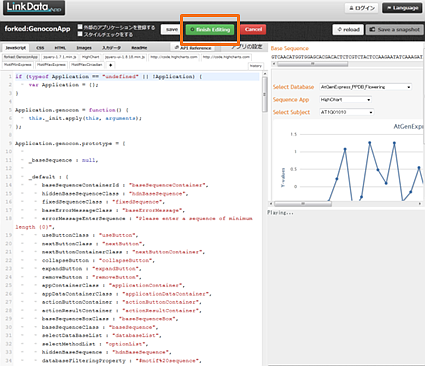
Task: Click the chart scrollbar right arrow
Action: (420, 203)
